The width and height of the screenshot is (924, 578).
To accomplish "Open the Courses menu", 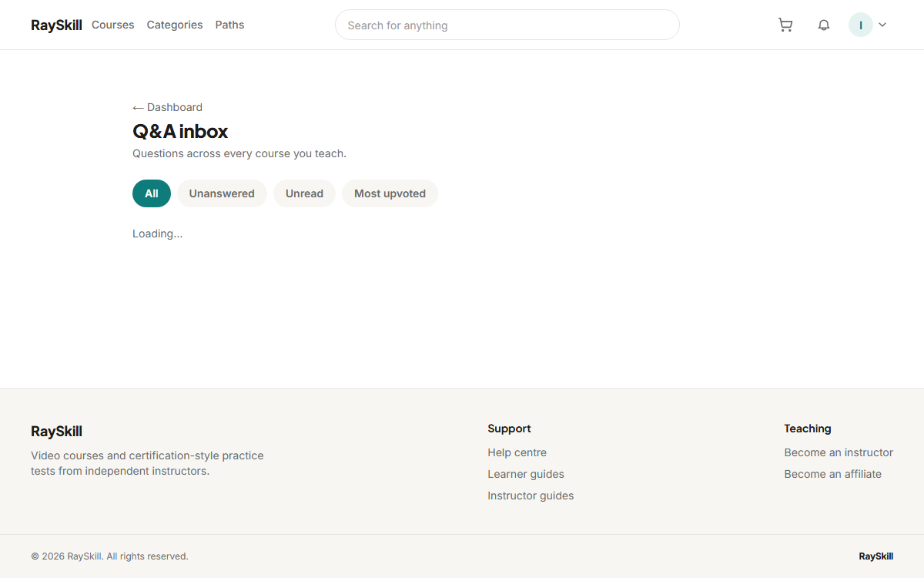I will coord(113,25).
